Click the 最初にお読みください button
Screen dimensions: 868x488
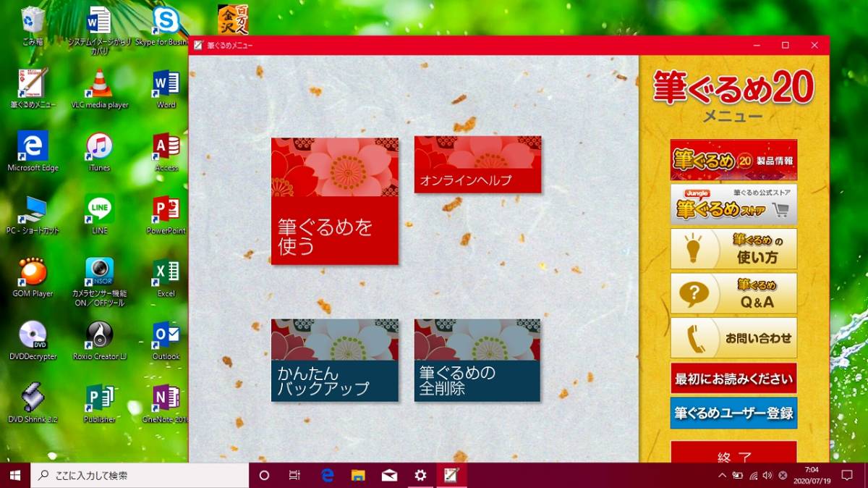point(733,378)
